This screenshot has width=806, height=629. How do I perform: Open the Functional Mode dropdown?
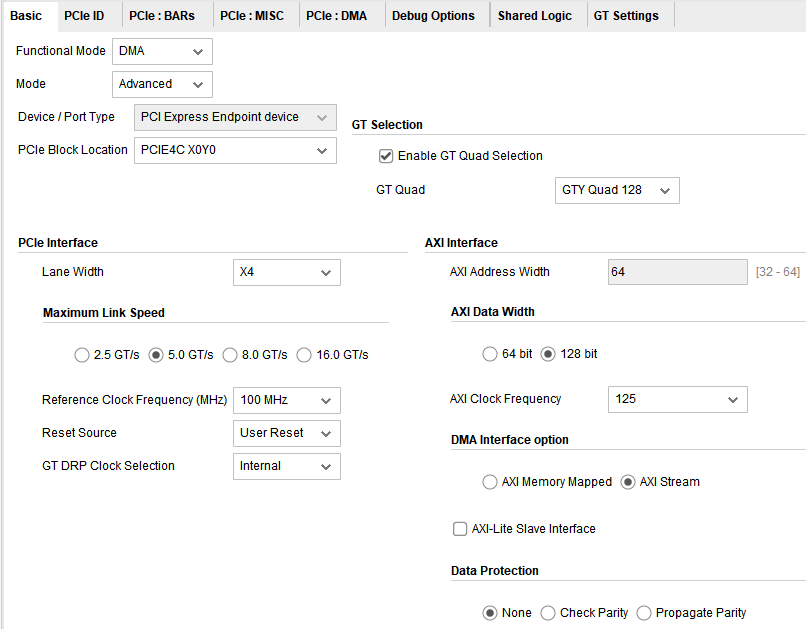(161, 51)
